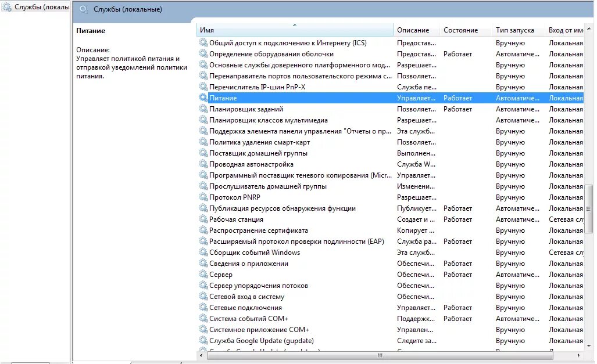The height and width of the screenshot is (364, 597).
Task: Select Планировщик классов мультимедиа service
Action: 269,120
